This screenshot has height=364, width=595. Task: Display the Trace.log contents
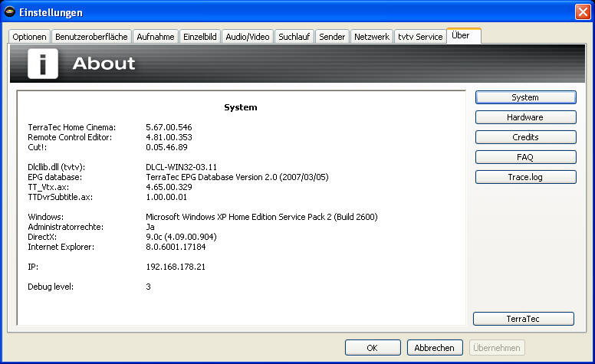[525, 177]
